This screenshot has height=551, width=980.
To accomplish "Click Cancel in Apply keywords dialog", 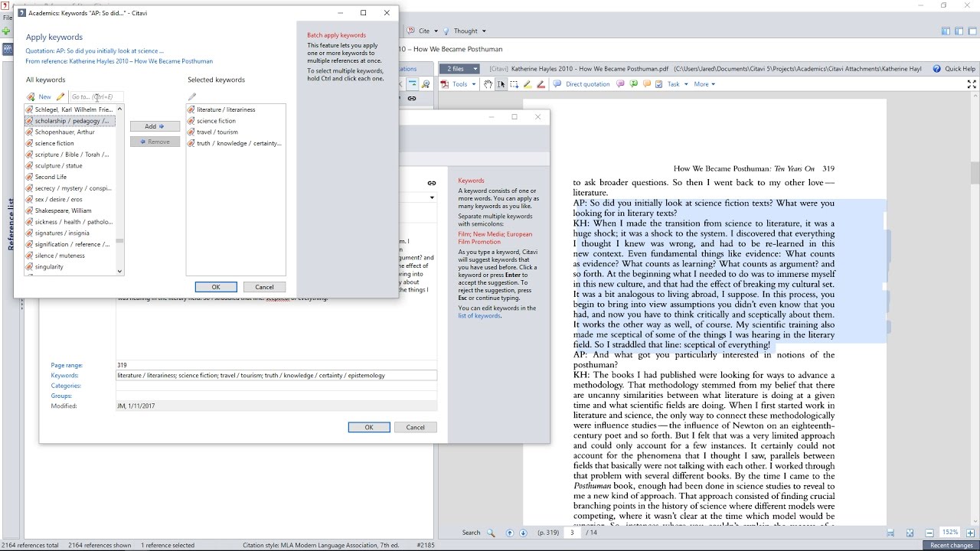I will tap(264, 287).
